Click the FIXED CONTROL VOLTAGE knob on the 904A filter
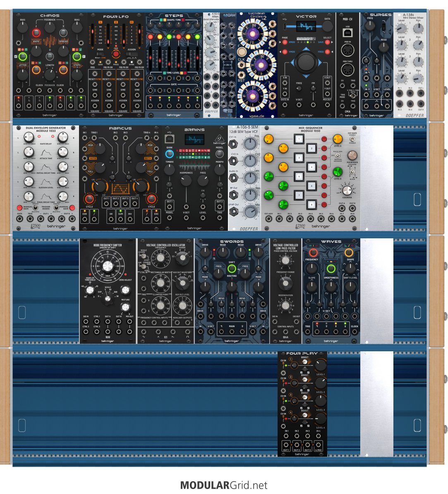 [x=285, y=261]
